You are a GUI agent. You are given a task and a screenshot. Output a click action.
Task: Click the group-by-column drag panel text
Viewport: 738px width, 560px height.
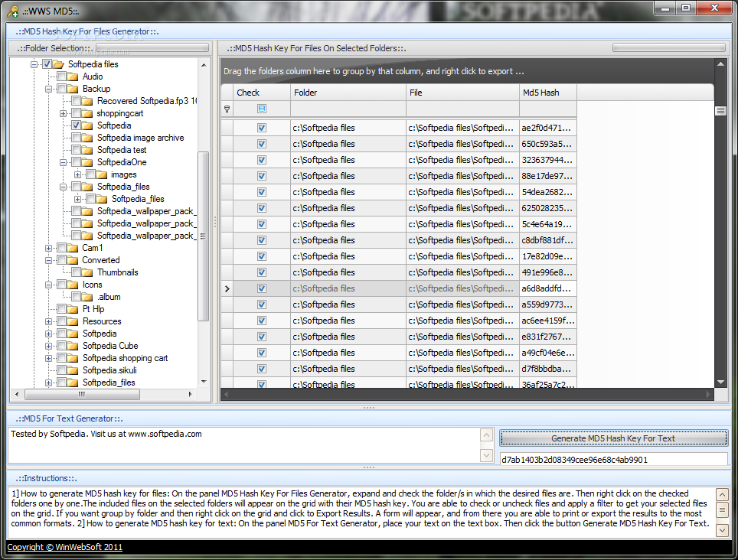(374, 71)
